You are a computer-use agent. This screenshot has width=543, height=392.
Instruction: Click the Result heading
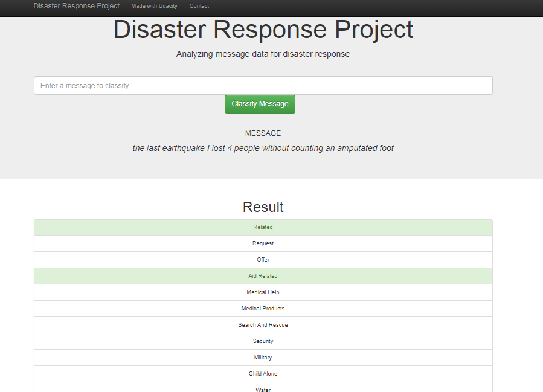(263, 207)
